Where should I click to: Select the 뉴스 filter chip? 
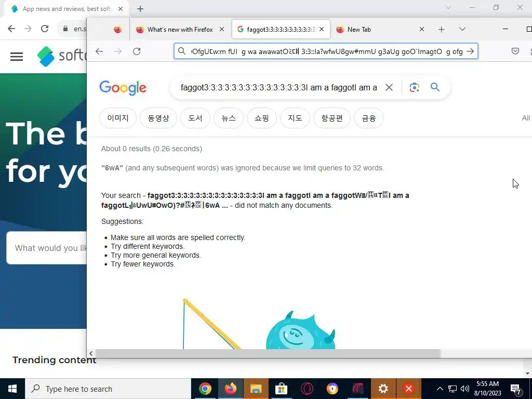click(x=229, y=118)
